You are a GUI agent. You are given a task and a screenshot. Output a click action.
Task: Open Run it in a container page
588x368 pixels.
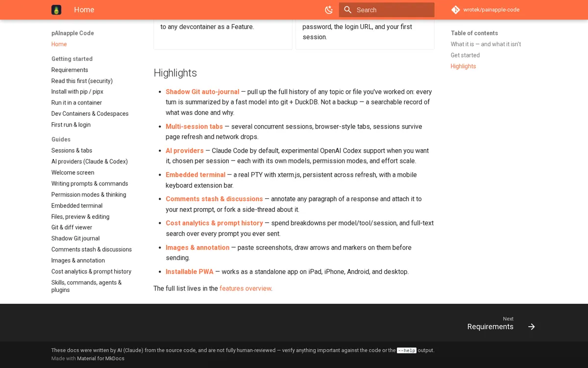76,103
